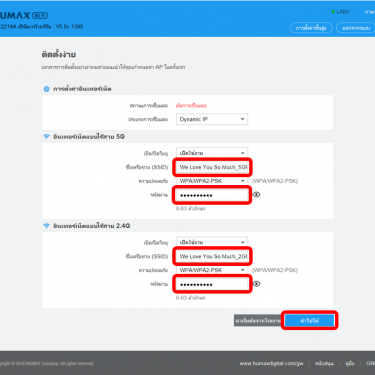Screen dimensions: 375x375
Task: Expand the 2.4G enable/disable dropdown
Action: [212, 242]
